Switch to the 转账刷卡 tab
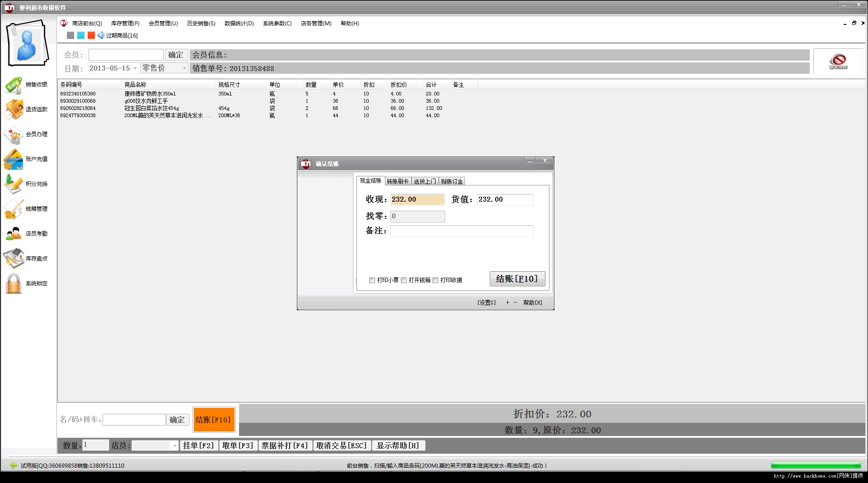Image resolution: width=868 pixels, height=483 pixels. [x=398, y=181]
